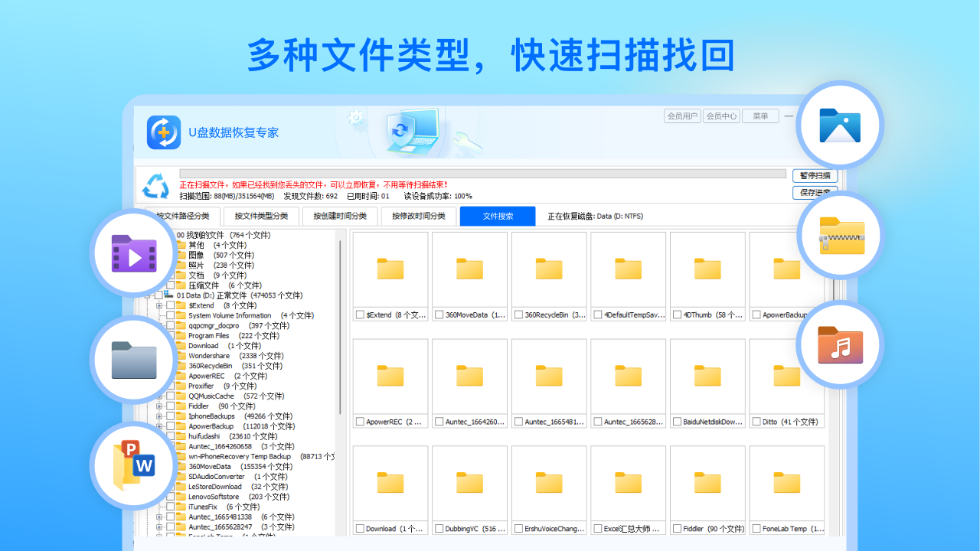Click the gray folder file type icon
Viewport: 980px width, 551px height.
[132, 359]
